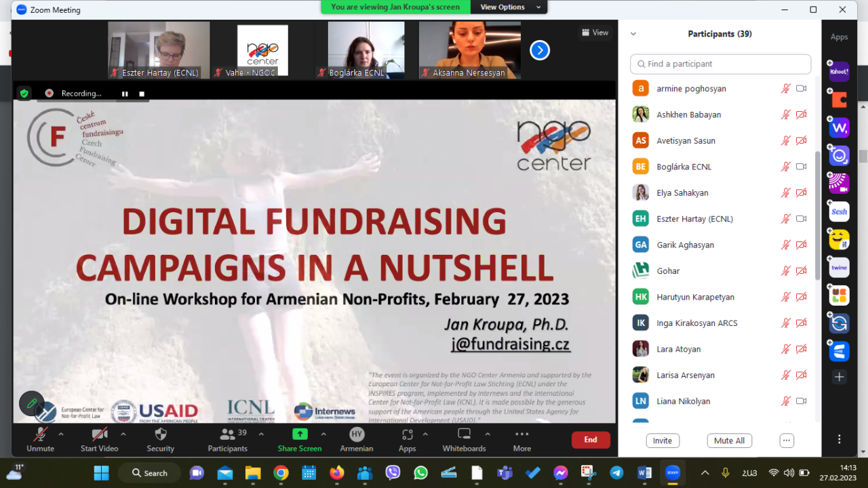Pause the recording
Screen dimensions: 868x488
pos(125,94)
